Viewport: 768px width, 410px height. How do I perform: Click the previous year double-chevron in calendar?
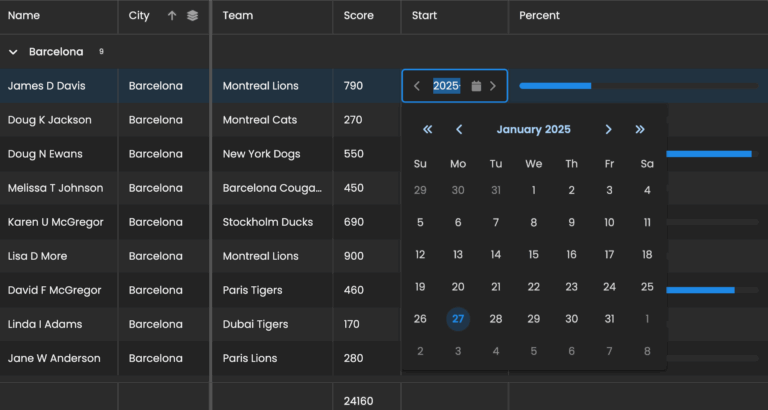pos(428,129)
